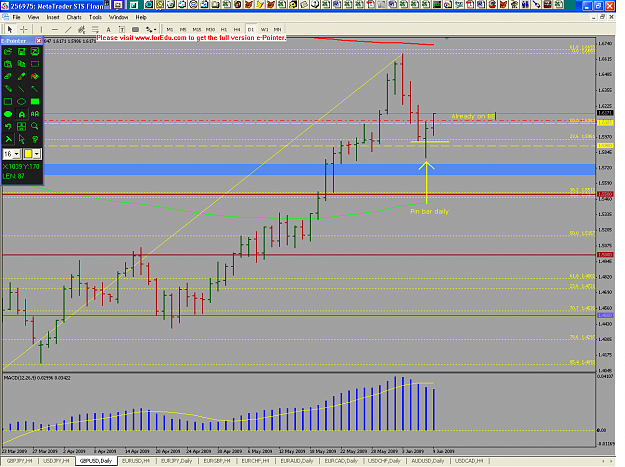The width and height of the screenshot is (625, 467).
Task: Select the filled ellipse tool in e-Pointer
Action: [8, 114]
